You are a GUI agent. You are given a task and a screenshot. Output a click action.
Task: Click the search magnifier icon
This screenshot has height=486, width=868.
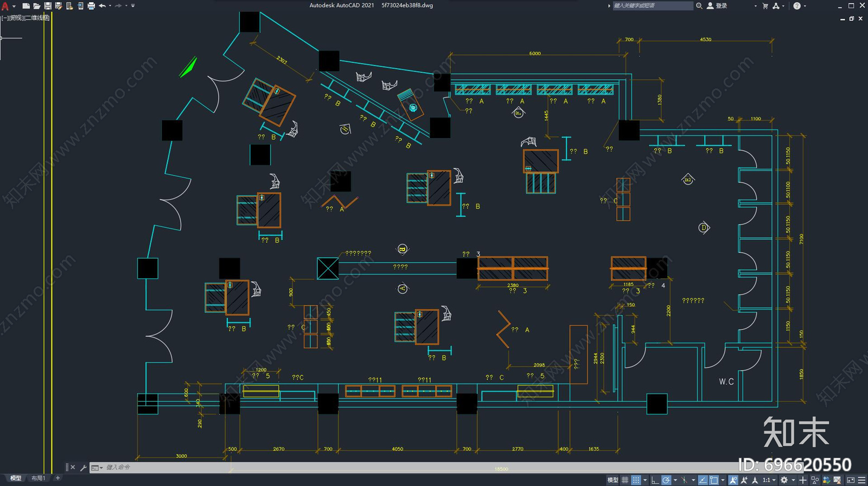coord(699,6)
